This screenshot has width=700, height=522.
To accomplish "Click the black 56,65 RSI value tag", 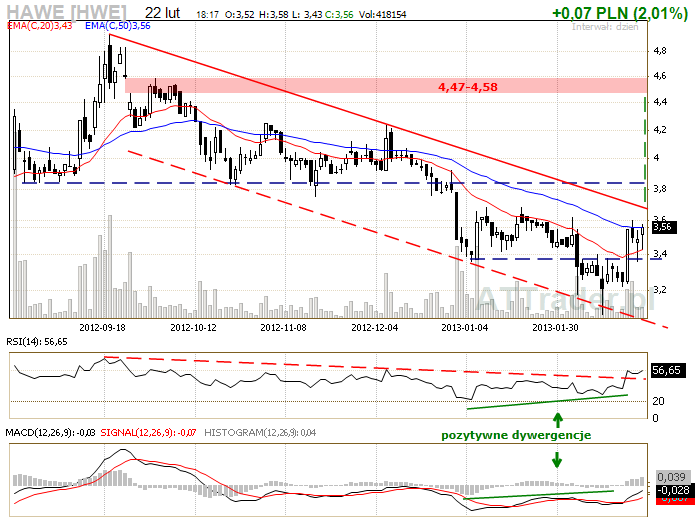I will pyautogui.click(x=667, y=370).
